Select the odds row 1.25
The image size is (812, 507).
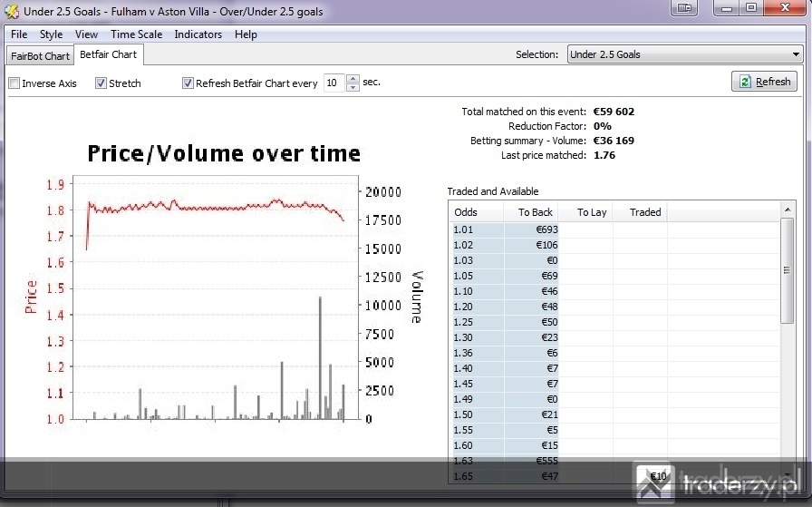(614, 322)
